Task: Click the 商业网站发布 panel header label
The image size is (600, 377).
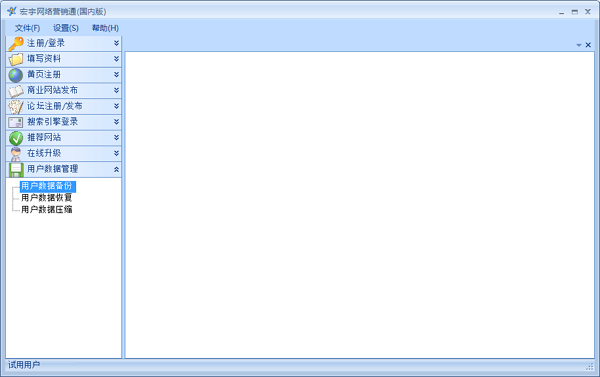Action: tap(52, 90)
